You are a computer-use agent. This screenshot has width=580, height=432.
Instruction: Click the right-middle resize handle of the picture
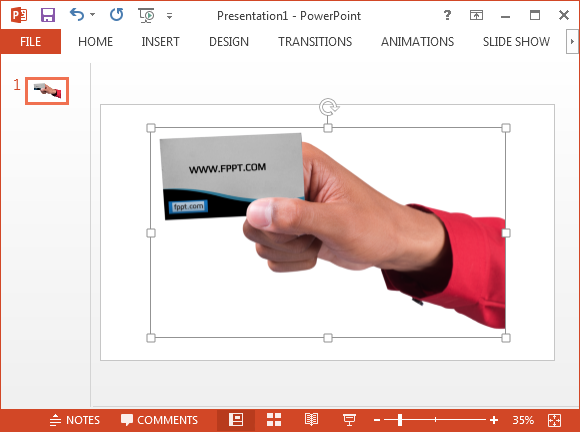tap(506, 233)
